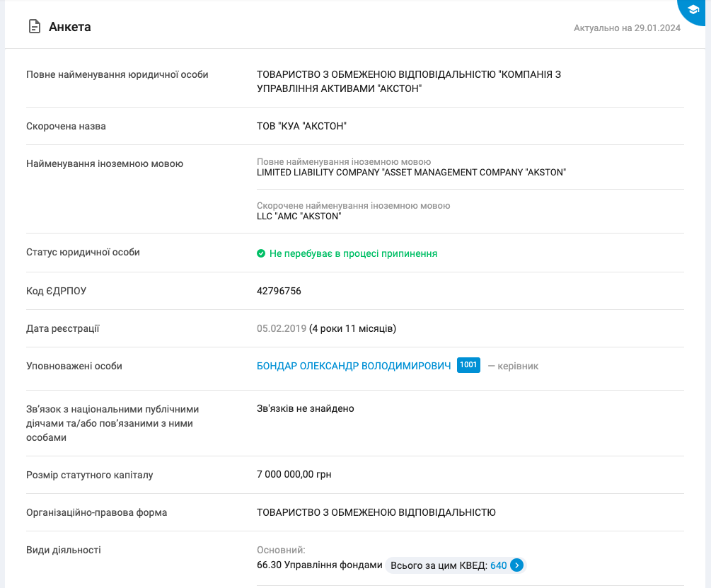Viewport: 711px width, 588px height.
Task: Click the short name ТОВ "КУА "АКСТОН"
Action: point(301,126)
